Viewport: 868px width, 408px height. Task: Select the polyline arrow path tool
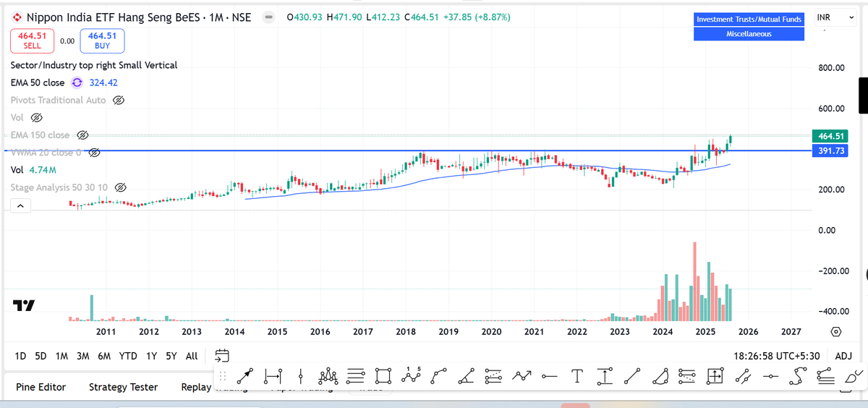point(522,375)
